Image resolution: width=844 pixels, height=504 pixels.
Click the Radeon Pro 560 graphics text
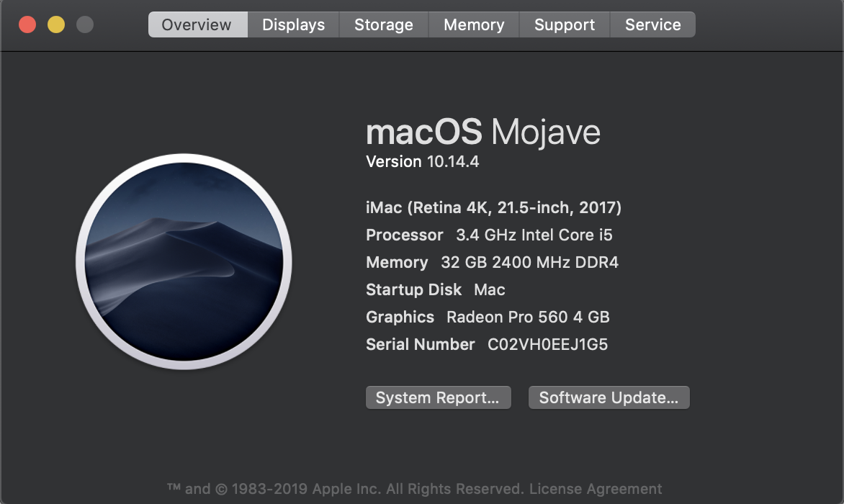[x=527, y=318]
